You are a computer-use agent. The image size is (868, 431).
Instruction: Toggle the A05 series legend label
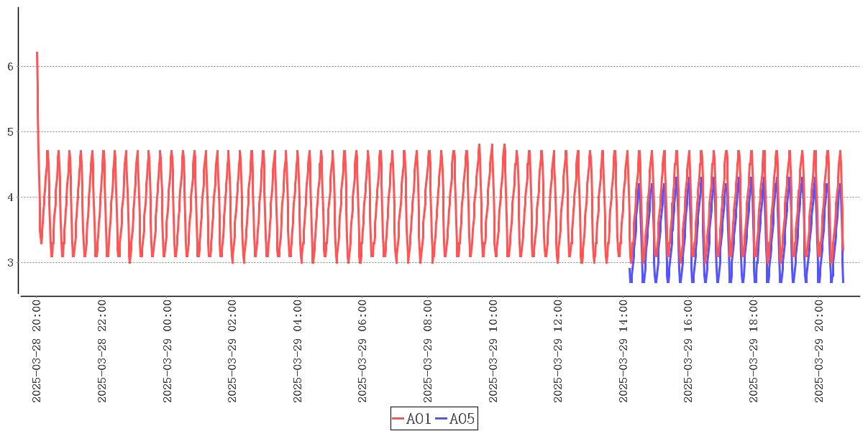[462, 419]
